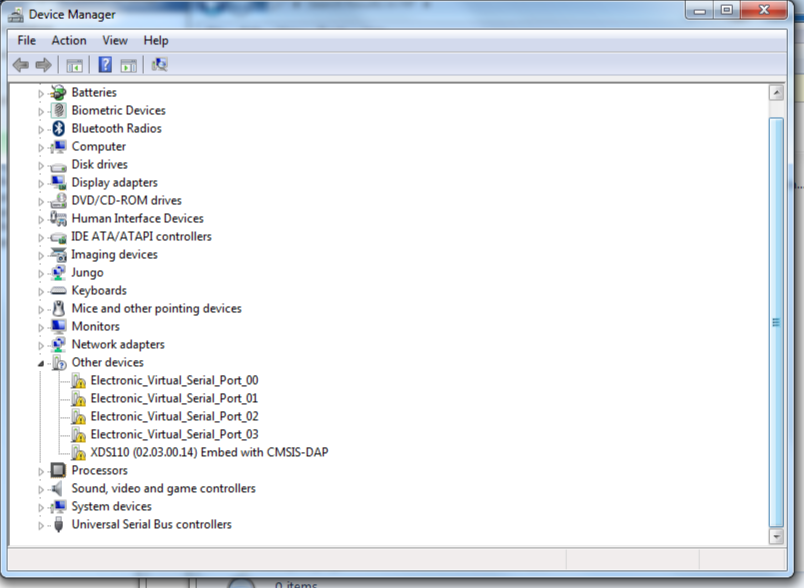Select the Human Interface Devices label
The width and height of the screenshot is (804, 588).
(x=137, y=218)
